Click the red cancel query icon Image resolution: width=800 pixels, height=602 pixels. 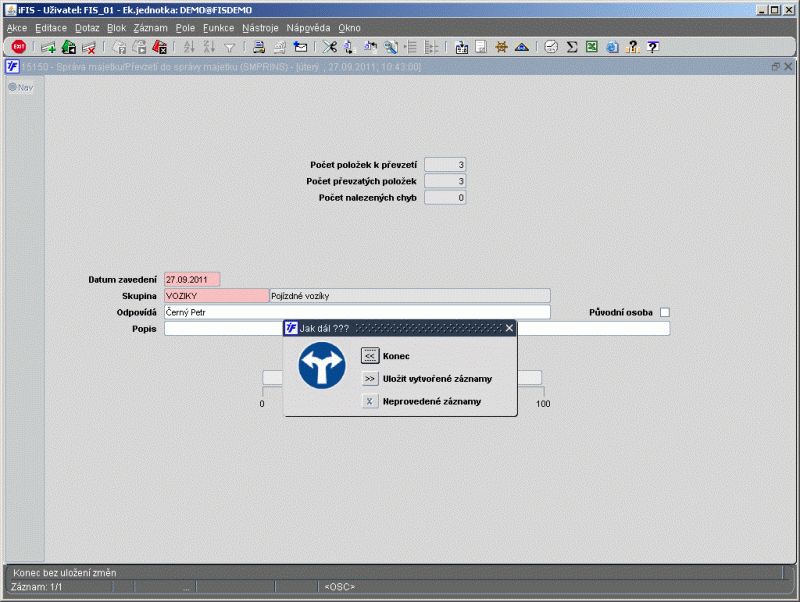coord(160,47)
